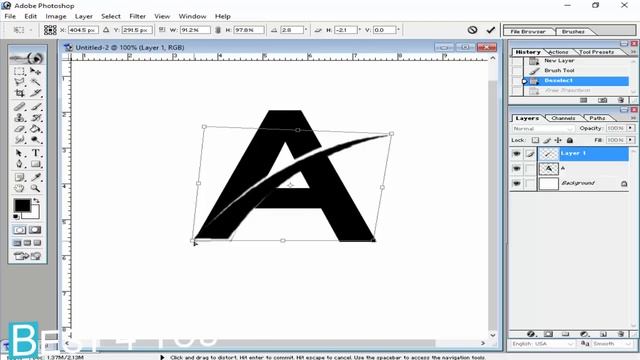Select the Brush tool in toolbox
The image size is (640, 360).
click(x=36, y=107)
